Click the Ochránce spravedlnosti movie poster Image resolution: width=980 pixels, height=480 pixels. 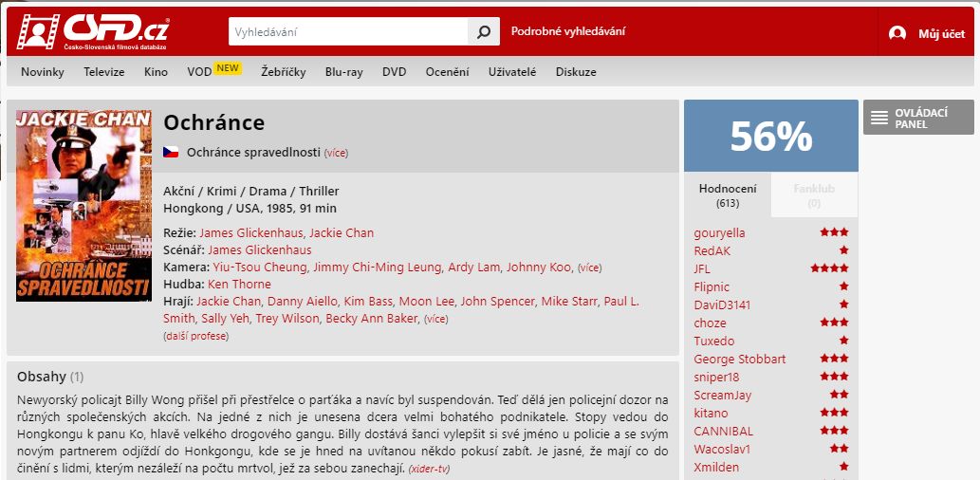coord(83,206)
